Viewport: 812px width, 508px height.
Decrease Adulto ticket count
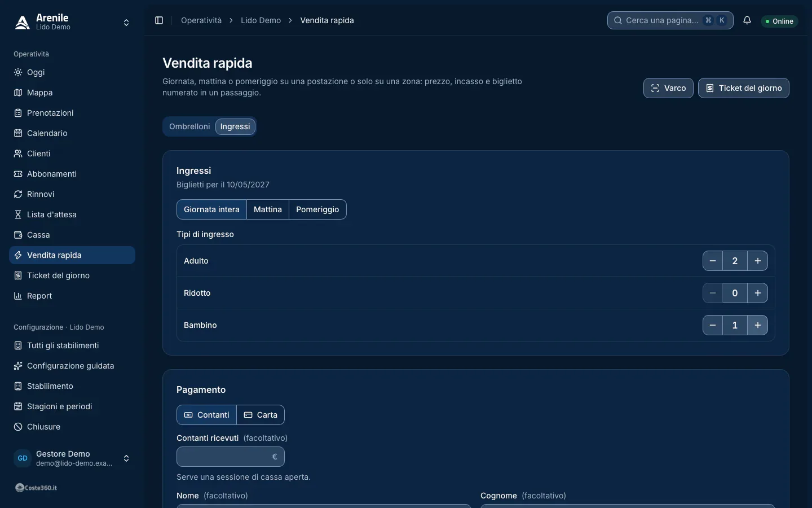coord(713,261)
